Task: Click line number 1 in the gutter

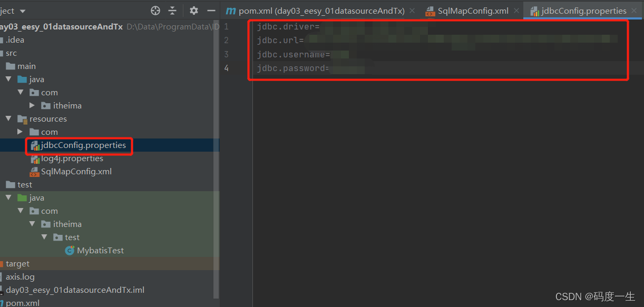Action: coord(226,26)
